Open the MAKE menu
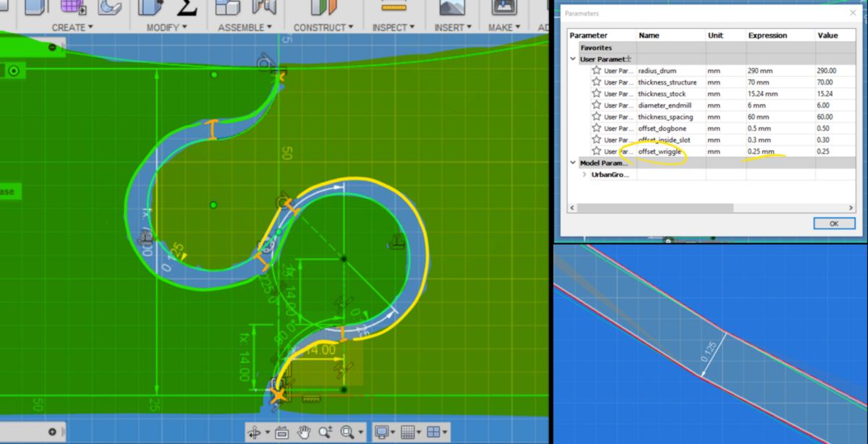The height and width of the screenshot is (444, 868). tap(504, 27)
